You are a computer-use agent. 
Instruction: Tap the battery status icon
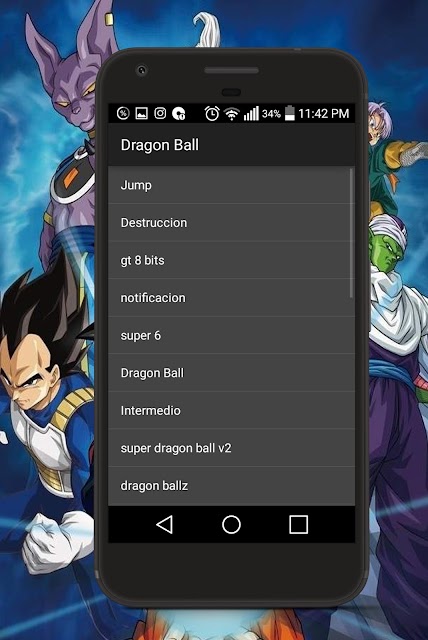point(289,113)
